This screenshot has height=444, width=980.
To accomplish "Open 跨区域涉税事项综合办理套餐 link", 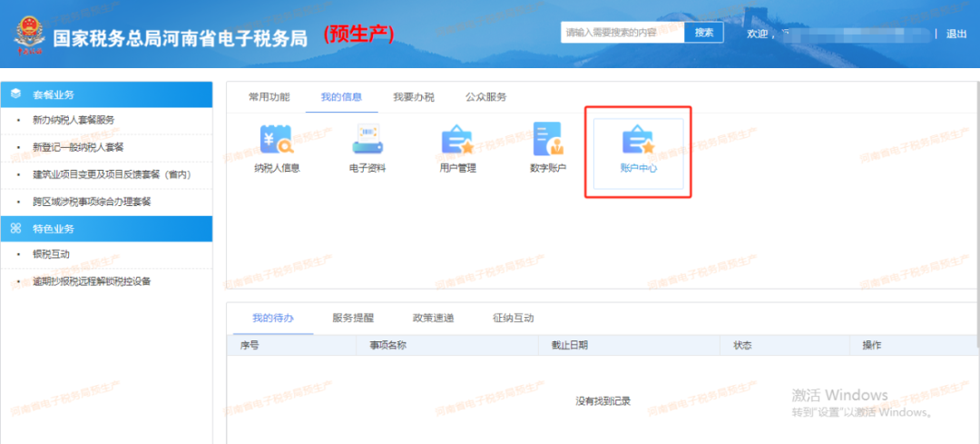I will (92, 202).
